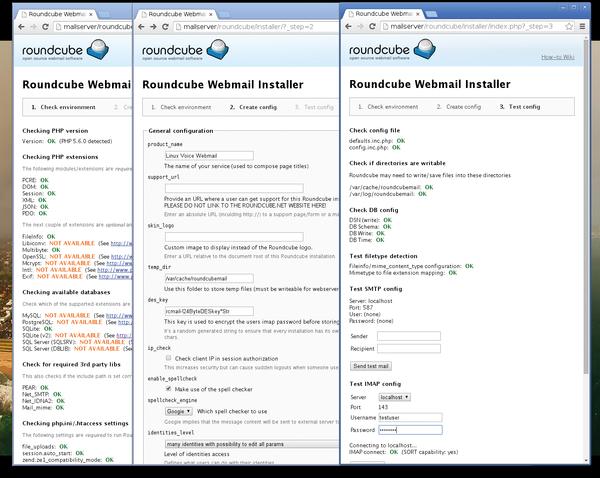Click step 1 Check environment in left window

[x=64, y=107]
